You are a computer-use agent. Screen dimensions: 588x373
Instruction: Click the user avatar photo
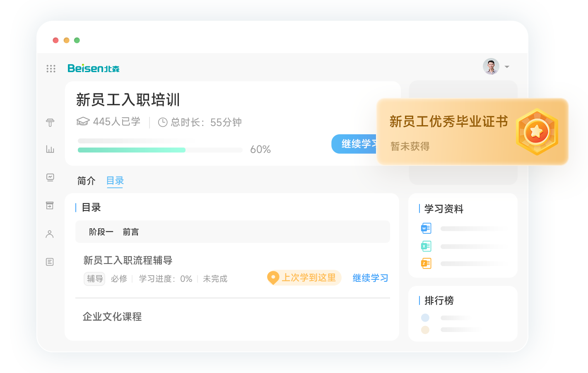tap(491, 66)
